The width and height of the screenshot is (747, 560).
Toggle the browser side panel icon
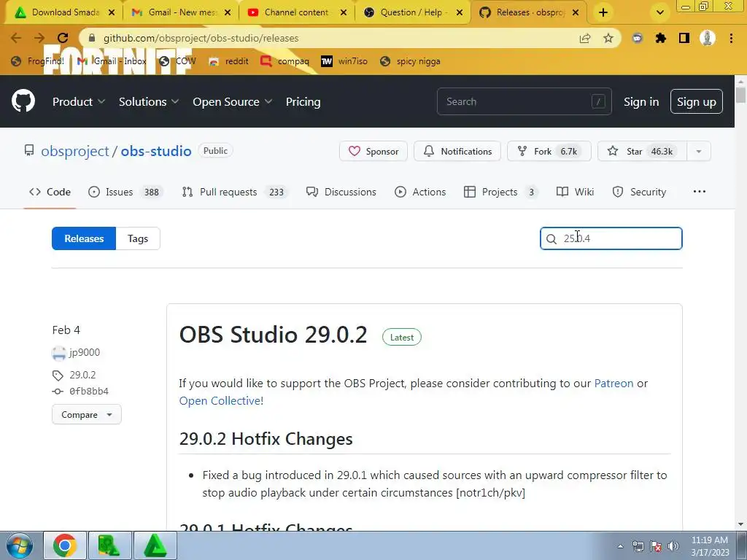click(x=684, y=38)
